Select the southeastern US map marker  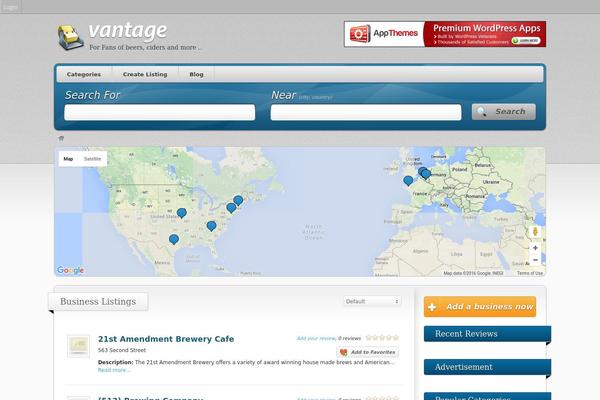tap(211, 226)
